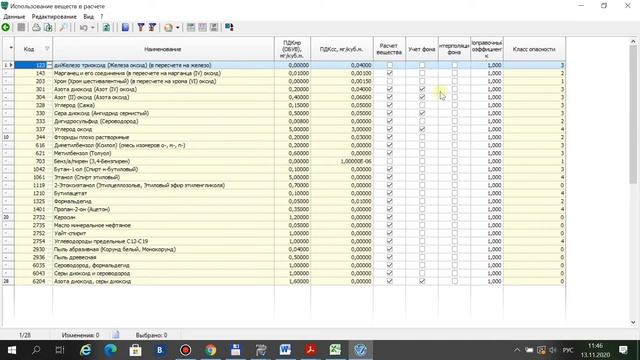Toggle Учет фона checkbox for Азота диоксид (301)
The height and width of the screenshot is (360, 640).
coord(422,89)
